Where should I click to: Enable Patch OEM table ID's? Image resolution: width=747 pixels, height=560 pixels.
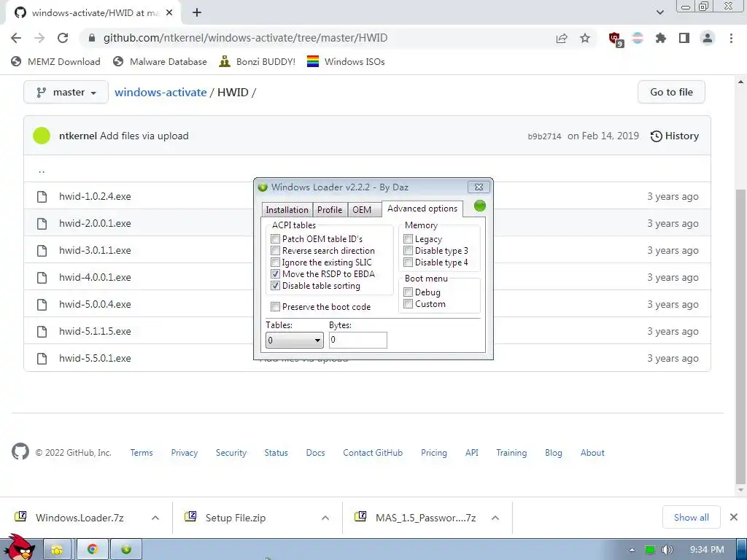(x=275, y=238)
